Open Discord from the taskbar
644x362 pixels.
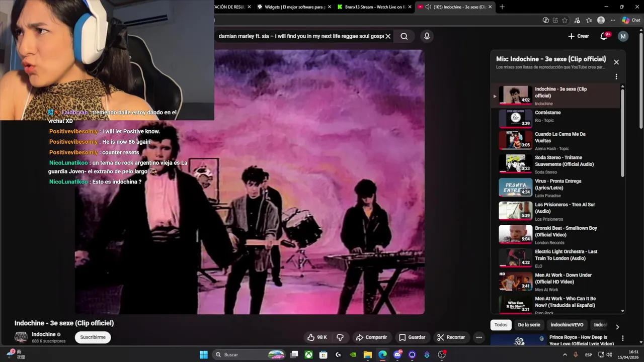click(x=397, y=354)
